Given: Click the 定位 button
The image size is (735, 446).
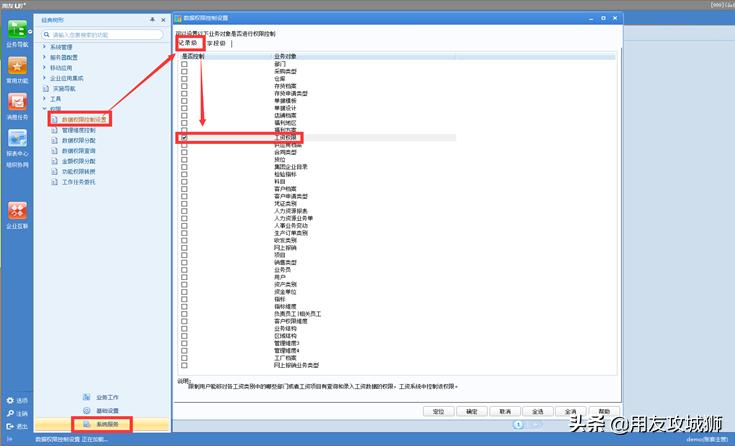Looking at the screenshot, I should coord(438,411).
